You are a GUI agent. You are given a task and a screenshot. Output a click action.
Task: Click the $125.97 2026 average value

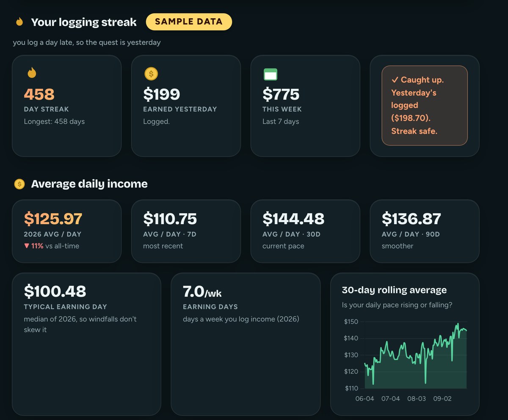[x=53, y=219]
